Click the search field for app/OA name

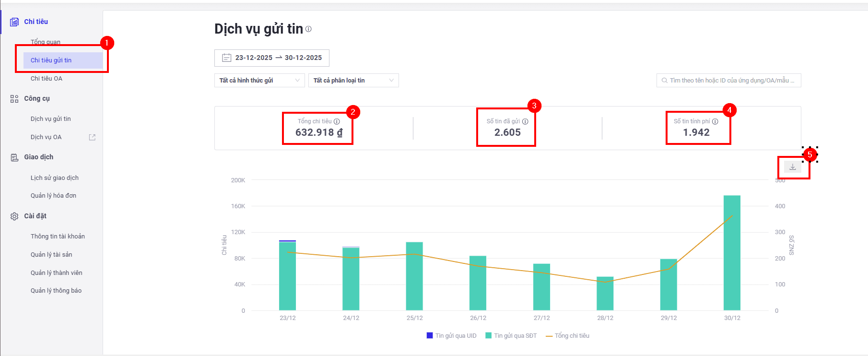(x=728, y=80)
